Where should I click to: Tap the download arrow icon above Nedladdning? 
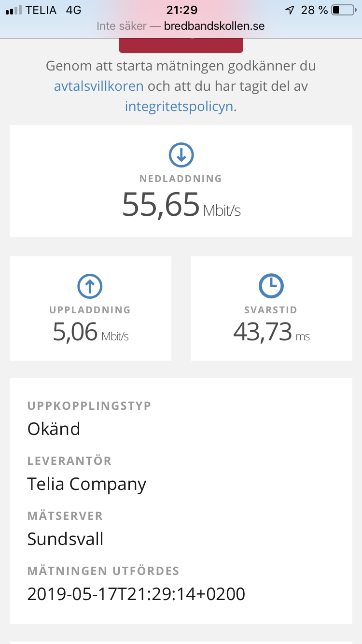181,155
